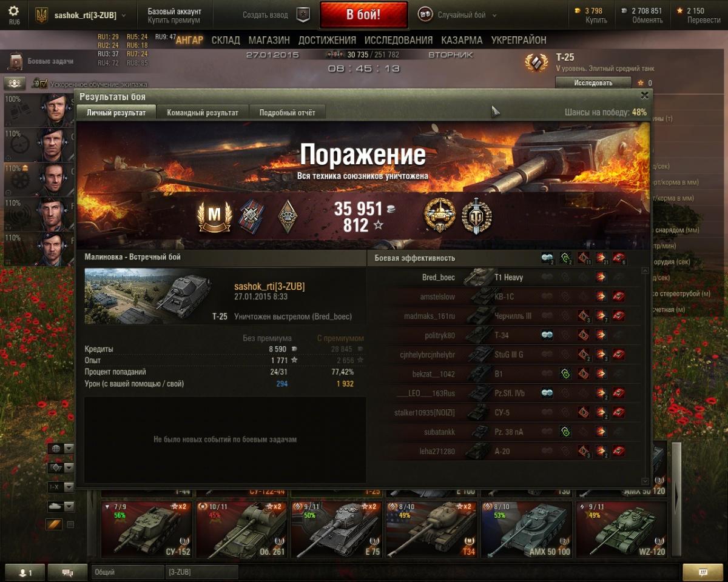Click the Боевые задачи missions icon
The image size is (728, 582).
pyautogui.click(x=16, y=61)
